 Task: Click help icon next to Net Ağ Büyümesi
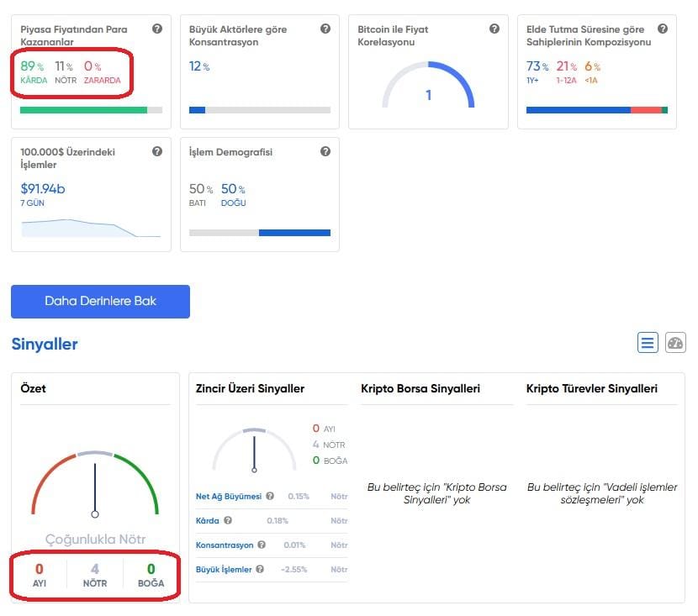click(x=270, y=497)
